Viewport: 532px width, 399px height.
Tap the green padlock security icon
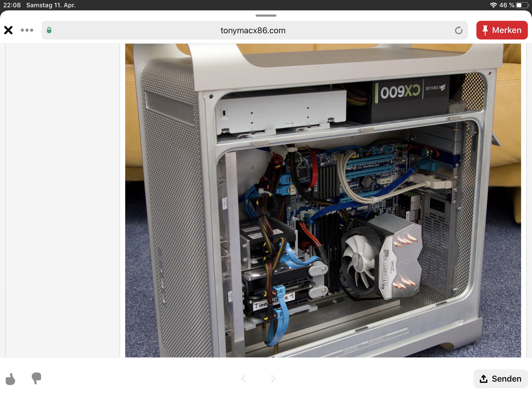click(x=49, y=30)
